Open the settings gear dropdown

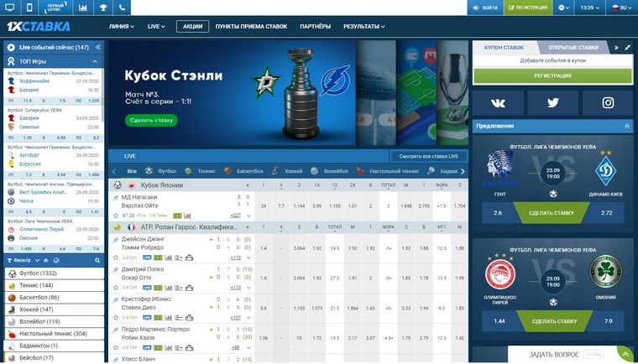point(563,8)
